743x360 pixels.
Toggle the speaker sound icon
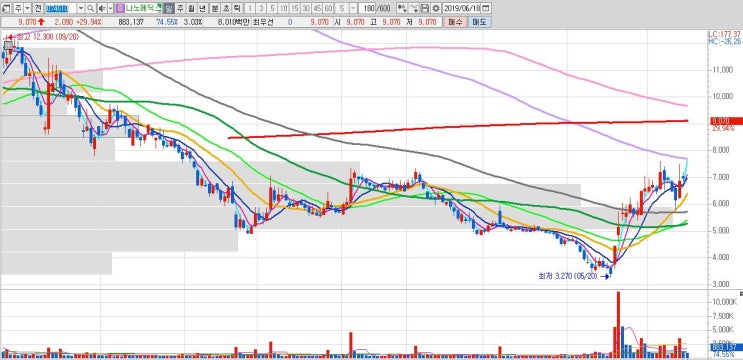pyautogui.click(x=102, y=9)
